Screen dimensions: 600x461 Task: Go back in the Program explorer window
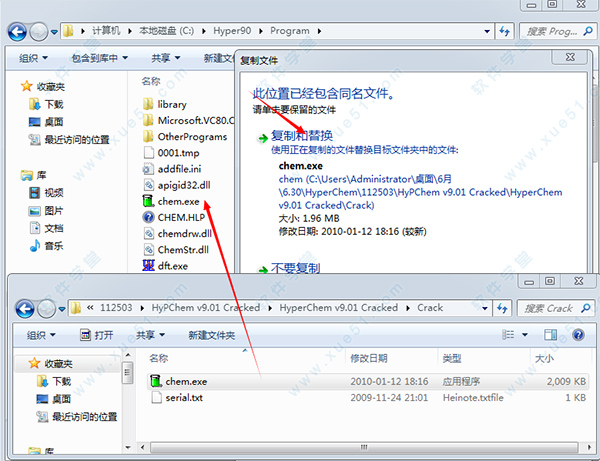[x=17, y=31]
